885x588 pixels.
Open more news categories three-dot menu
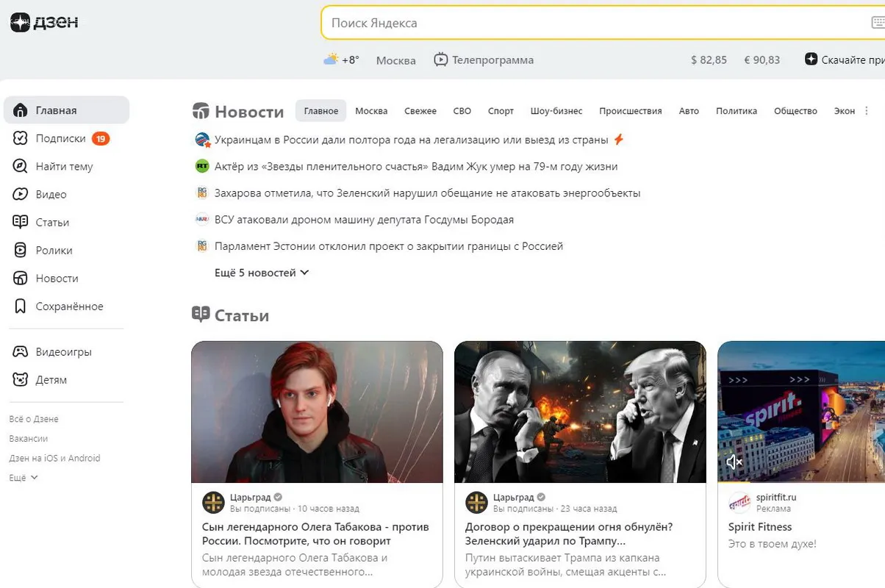tap(866, 111)
